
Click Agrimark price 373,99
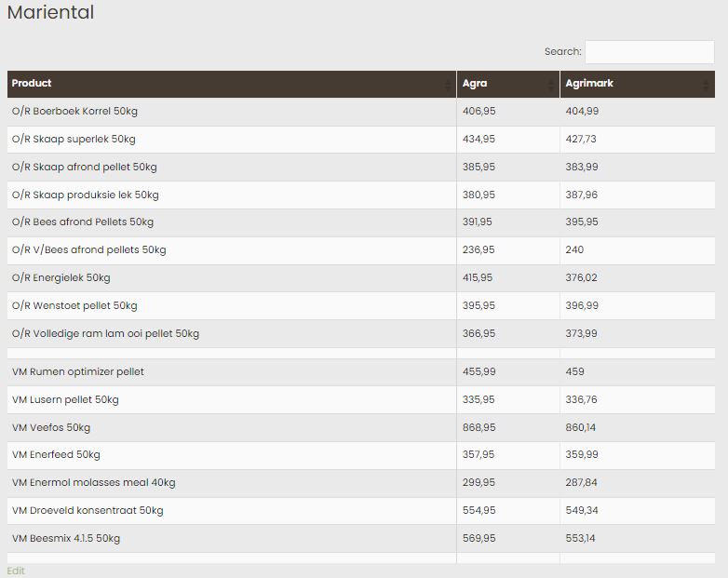[581, 333]
